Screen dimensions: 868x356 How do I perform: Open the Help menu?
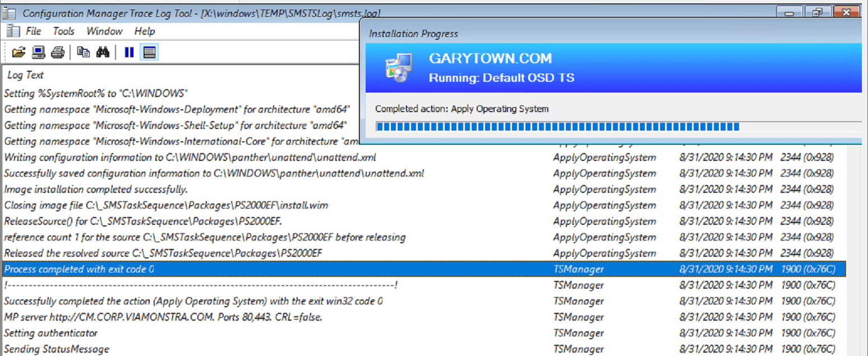click(144, 31)
